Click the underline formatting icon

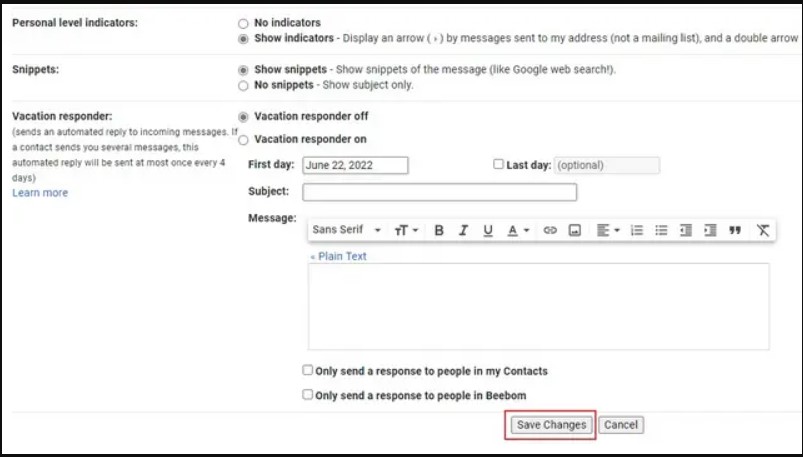pyautogui.click(x=488, y=230)
